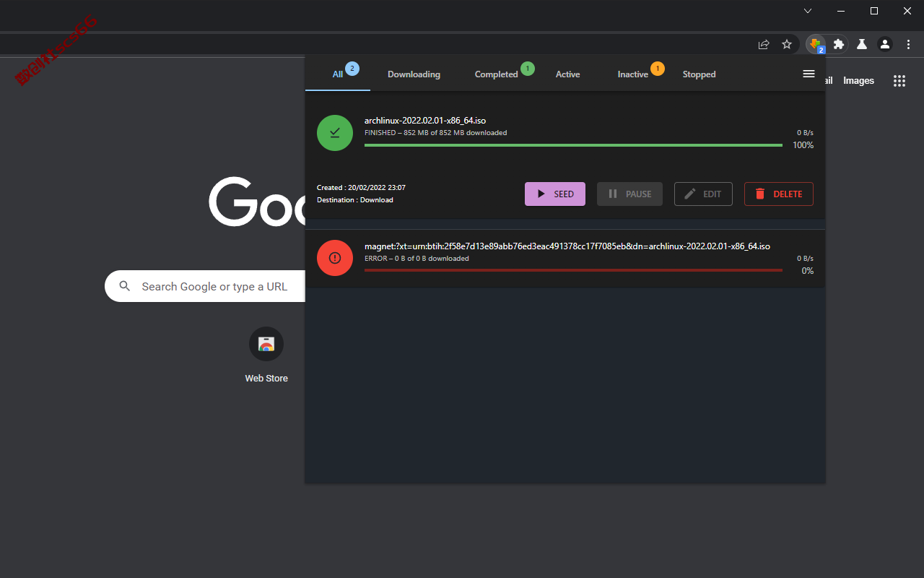Screen dimensions: 924x578
Task: Minimize the Chrome window
Action: click(841, 11)
